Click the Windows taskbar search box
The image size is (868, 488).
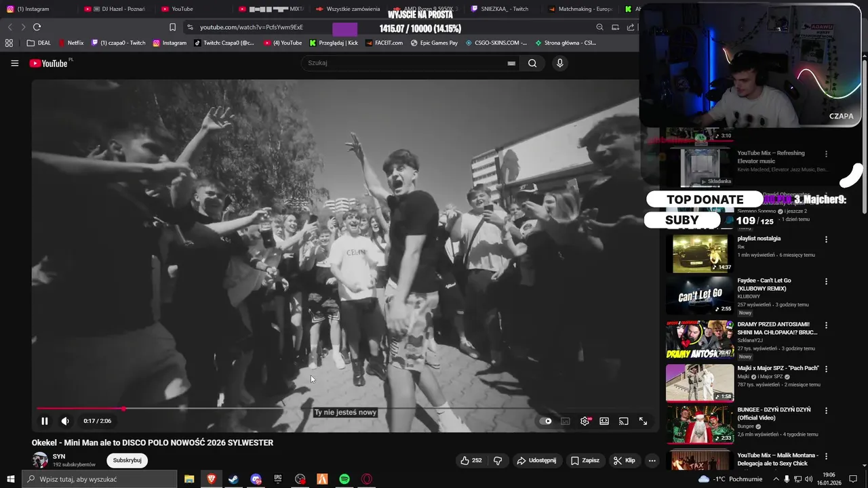point(100,479)
